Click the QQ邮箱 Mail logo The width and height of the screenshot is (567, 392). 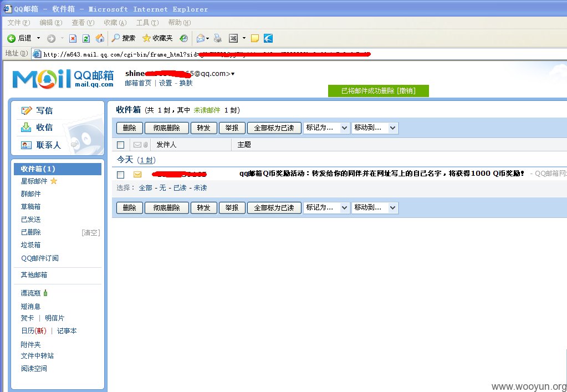(x=63, y=79)
